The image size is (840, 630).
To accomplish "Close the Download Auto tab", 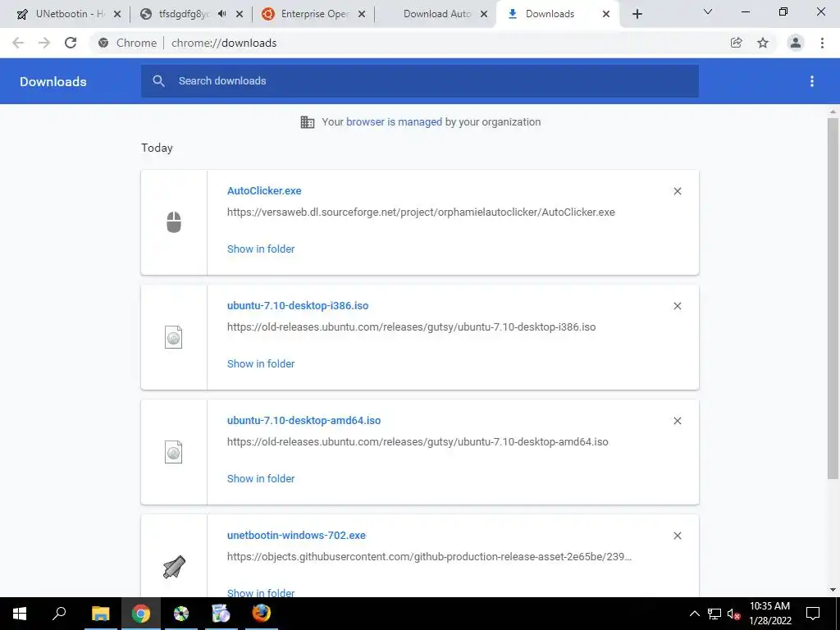I will click(x=484, y=14).
